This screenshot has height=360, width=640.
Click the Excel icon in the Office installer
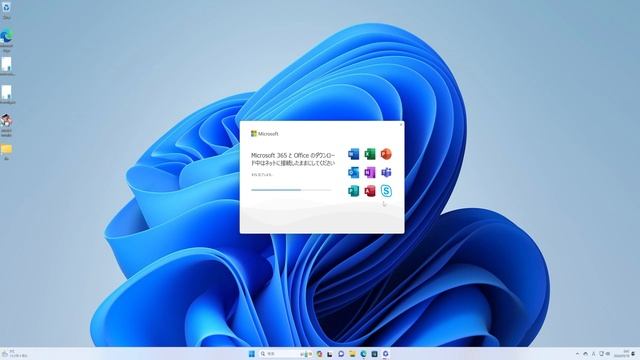click(x=370, y=154)
